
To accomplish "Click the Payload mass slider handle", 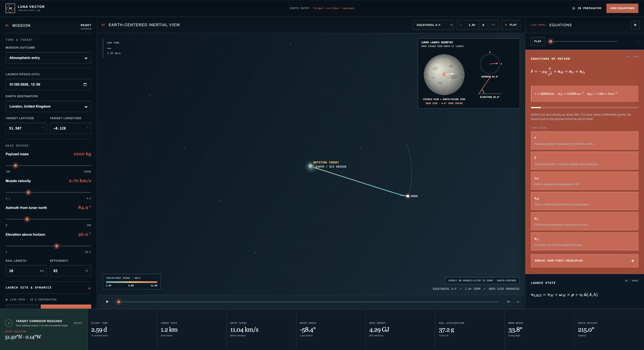I will tap(15, 166).
